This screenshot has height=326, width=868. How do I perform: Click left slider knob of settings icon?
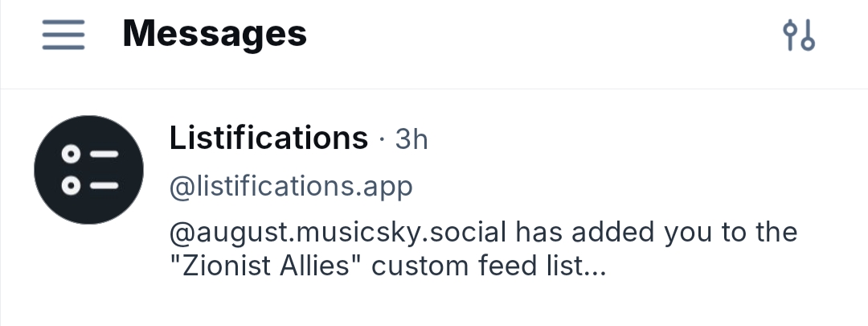tap(791, 28)
